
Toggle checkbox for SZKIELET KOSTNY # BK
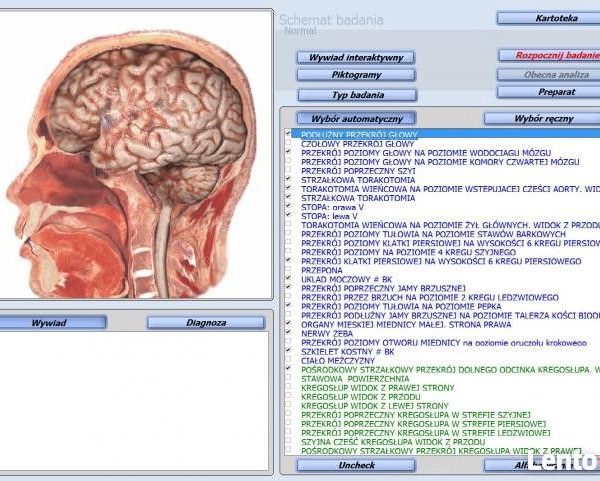(288, 350)
